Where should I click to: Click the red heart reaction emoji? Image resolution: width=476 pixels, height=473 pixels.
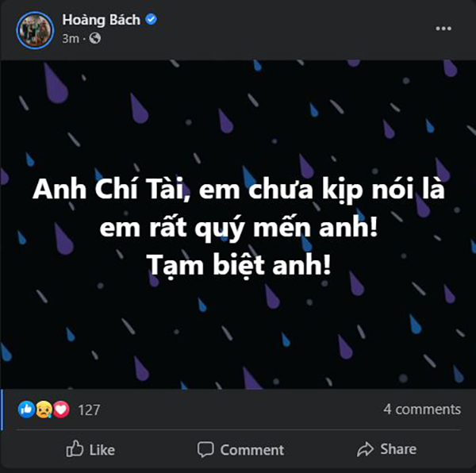(x=61, y=410)
